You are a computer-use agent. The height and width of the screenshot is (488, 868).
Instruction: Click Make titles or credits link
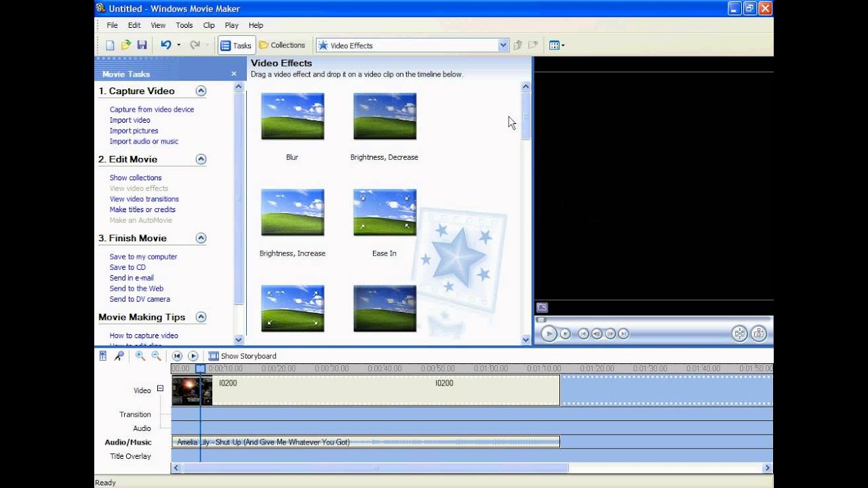(x=142, y=209)
